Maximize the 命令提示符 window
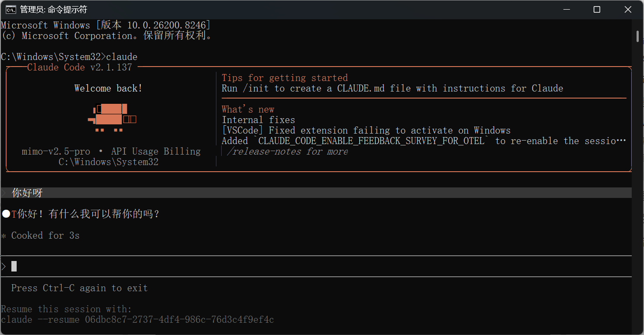The image size is (644, 335). 597,9
